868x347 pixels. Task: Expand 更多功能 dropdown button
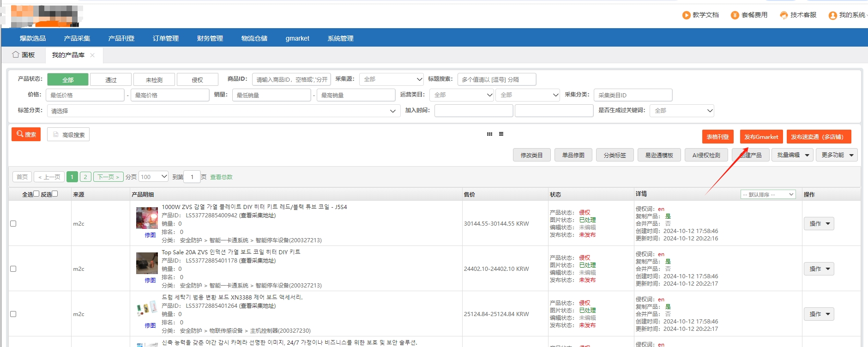coord(837,155)
